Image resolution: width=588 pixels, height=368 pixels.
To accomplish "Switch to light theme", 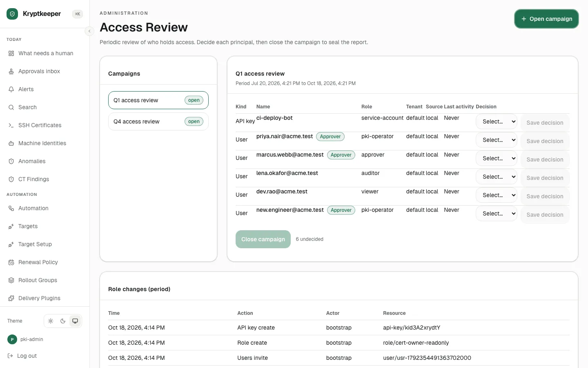I will 51,321.
